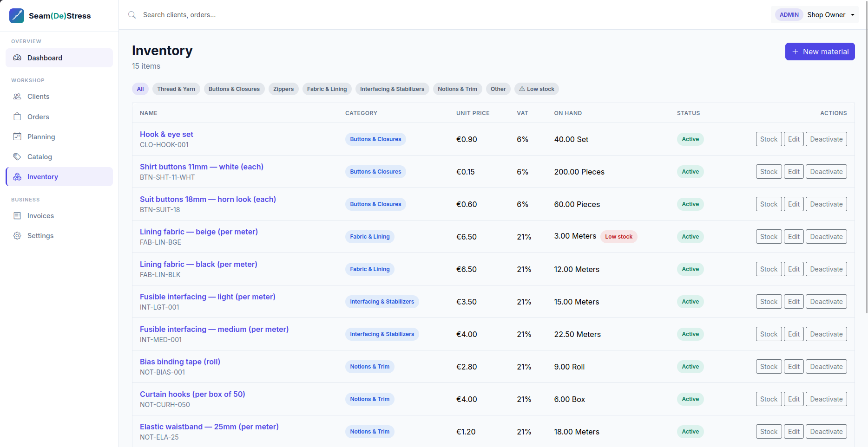Open Lining fabric — beige item

click(199, 232)
